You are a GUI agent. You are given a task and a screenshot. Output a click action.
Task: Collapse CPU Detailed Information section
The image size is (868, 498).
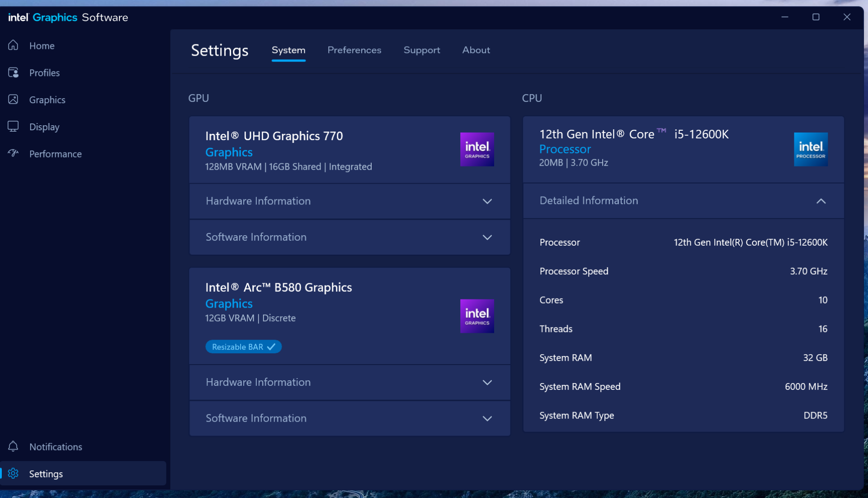(821, 201)
